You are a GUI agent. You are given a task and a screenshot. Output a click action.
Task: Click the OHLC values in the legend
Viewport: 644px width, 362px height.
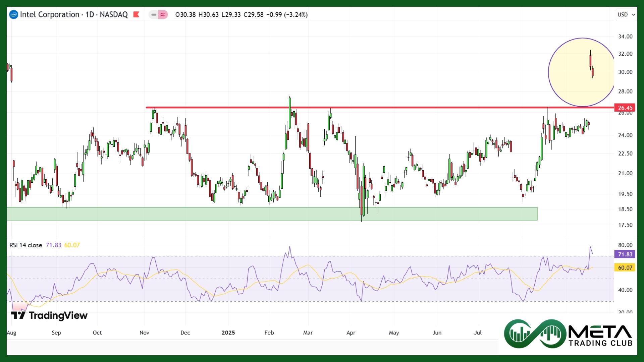241,15
